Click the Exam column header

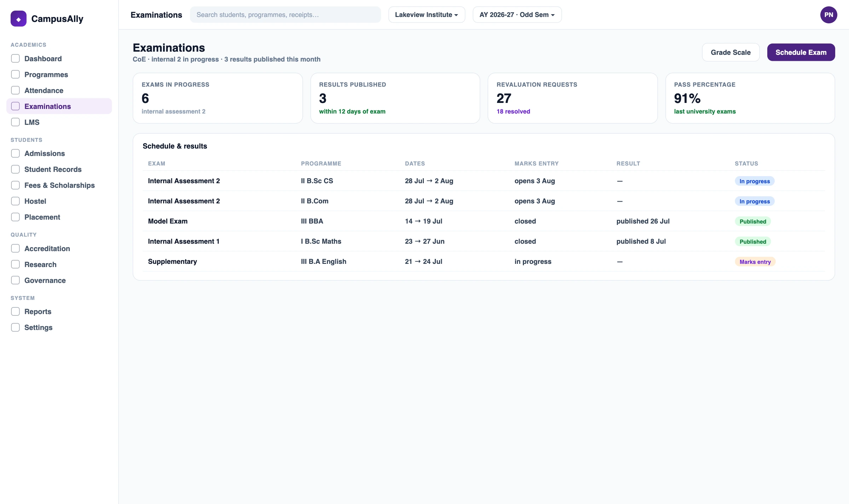156,163
